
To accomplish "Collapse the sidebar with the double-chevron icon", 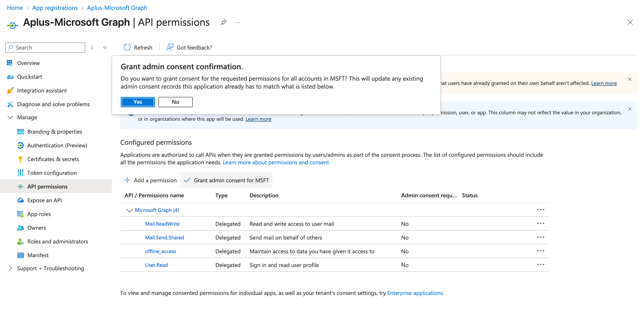I will (x=105, y=48).
